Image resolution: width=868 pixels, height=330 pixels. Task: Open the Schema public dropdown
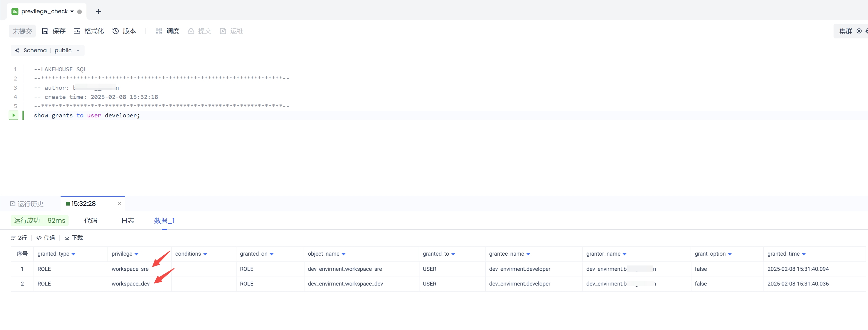78,50
